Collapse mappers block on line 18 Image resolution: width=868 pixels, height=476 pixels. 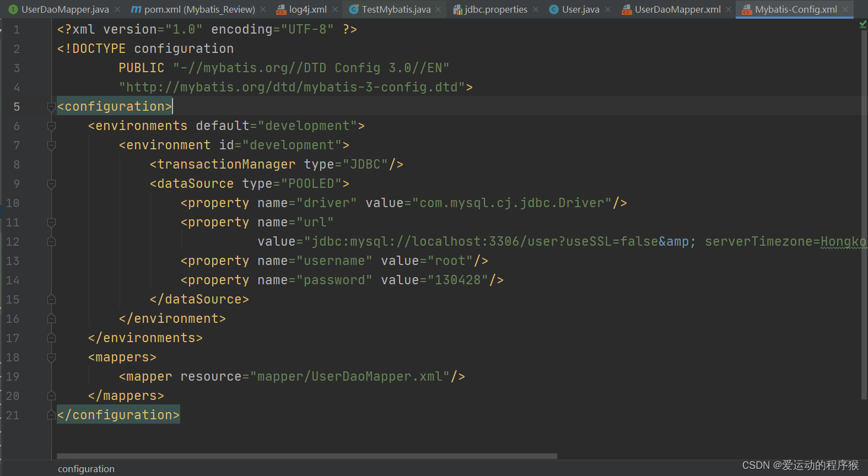51,358
